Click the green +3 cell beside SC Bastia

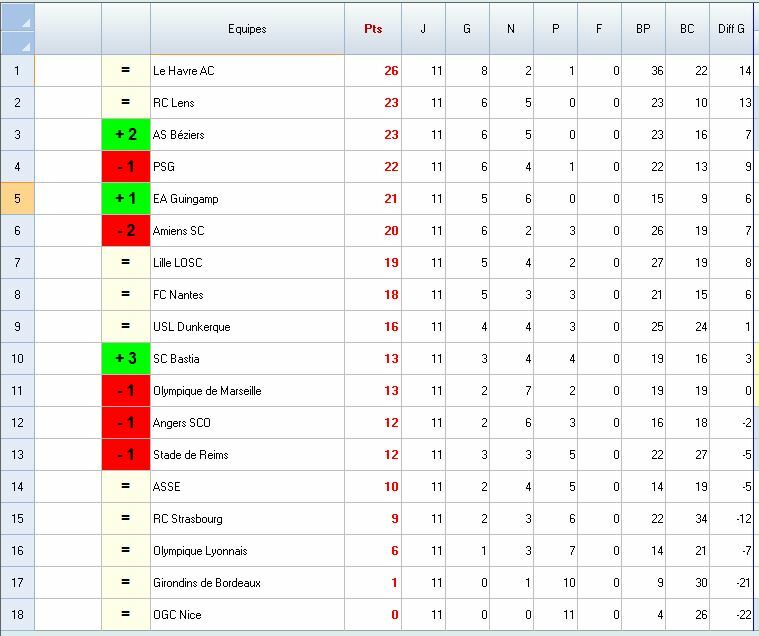(126, 359)
